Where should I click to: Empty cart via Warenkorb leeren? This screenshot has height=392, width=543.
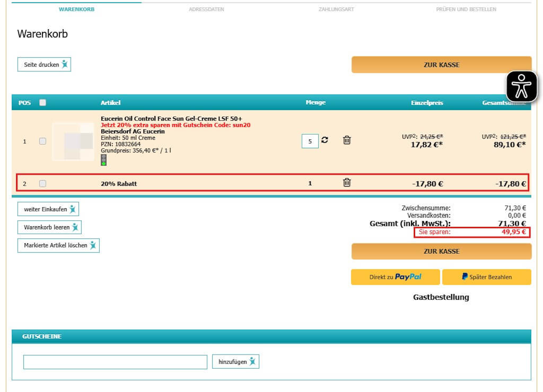click(x=49, y=227)
